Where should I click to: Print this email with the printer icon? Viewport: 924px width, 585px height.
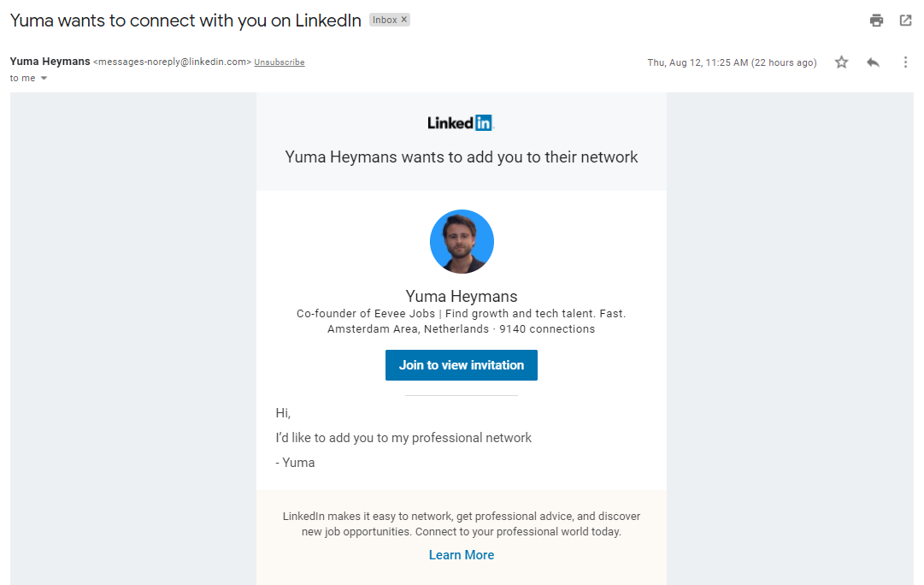coord(876,21)
